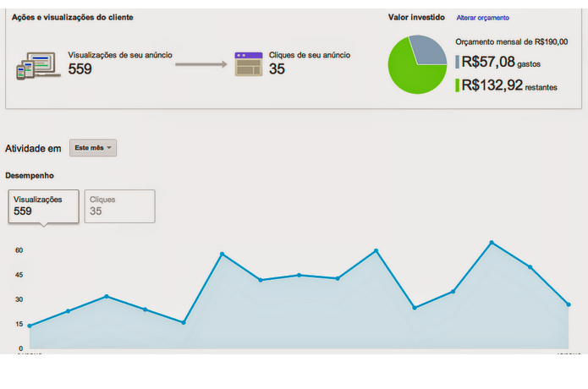Click the 35 ad clicks count in summary
Screen dimensions: 588x389
(277, 69)
